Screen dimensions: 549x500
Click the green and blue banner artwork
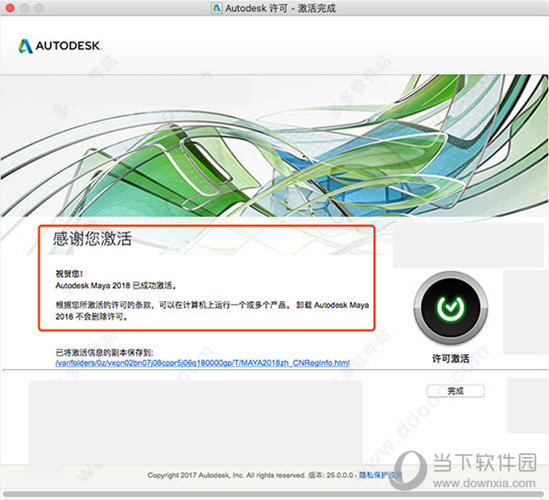click(x=274, y=145)
